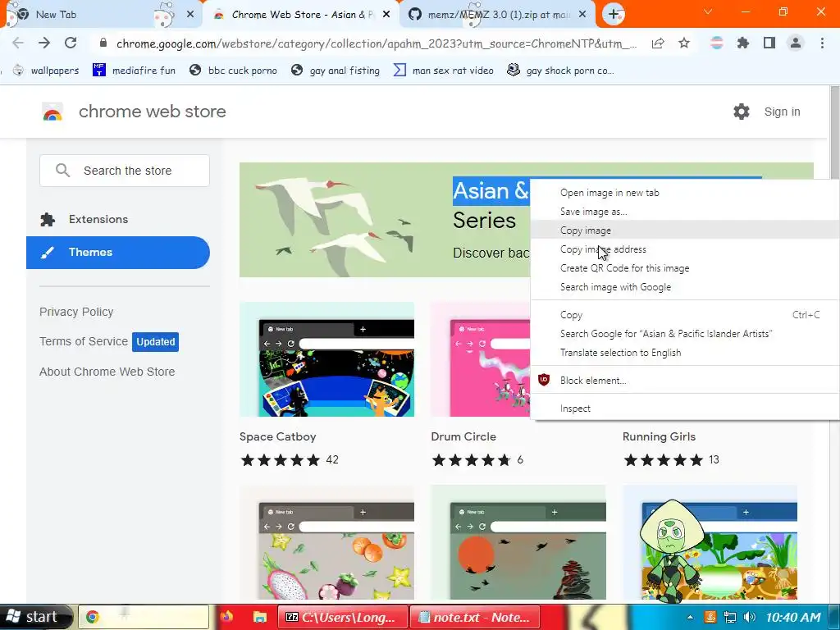
Task: Close the Chrome Web Store tab
Action: 386,15
